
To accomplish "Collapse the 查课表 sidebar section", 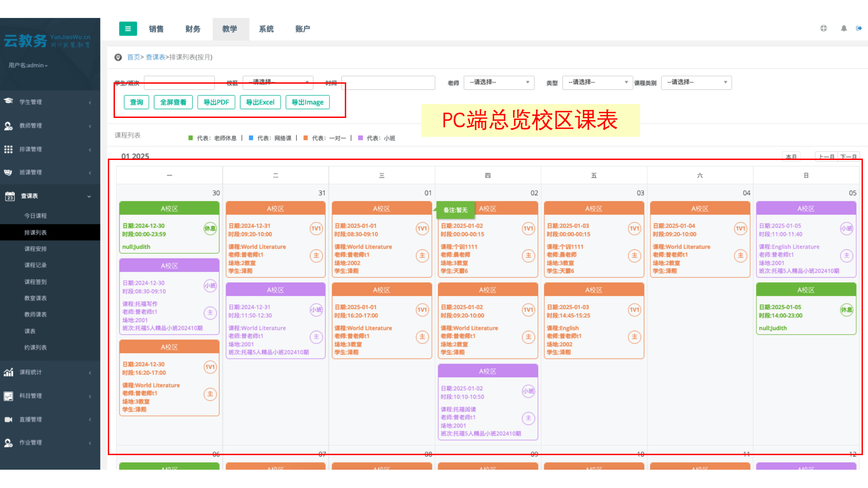I will coord(50,196).
